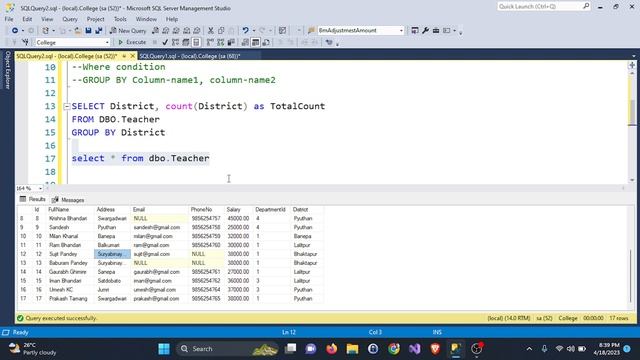Screen dimensions: 640x360
Task: Click the Open File folder icon
Action: pyautogui.click(x=77, y=31)
